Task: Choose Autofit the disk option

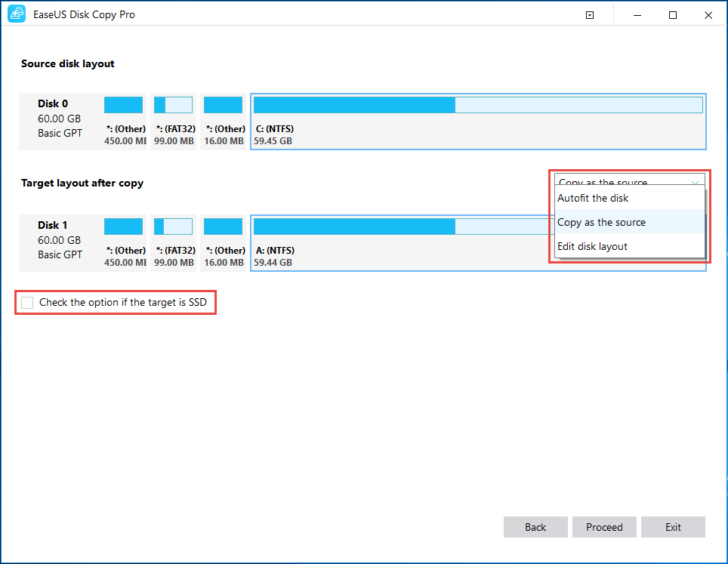Action: tap(630, 198)
